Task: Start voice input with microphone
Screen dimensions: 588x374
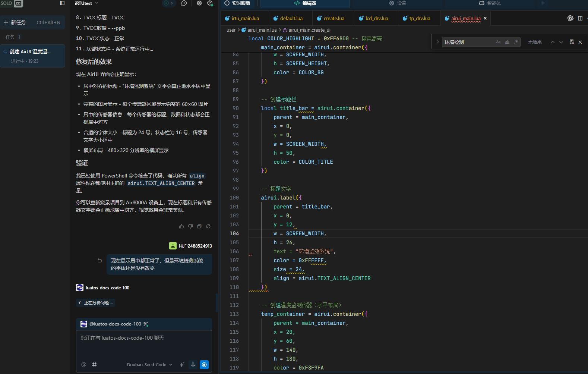Action: (193, 365)
